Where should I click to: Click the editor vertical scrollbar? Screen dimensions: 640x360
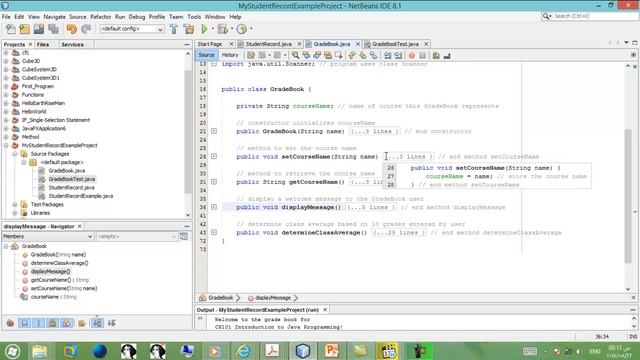[x=628, y=196]
